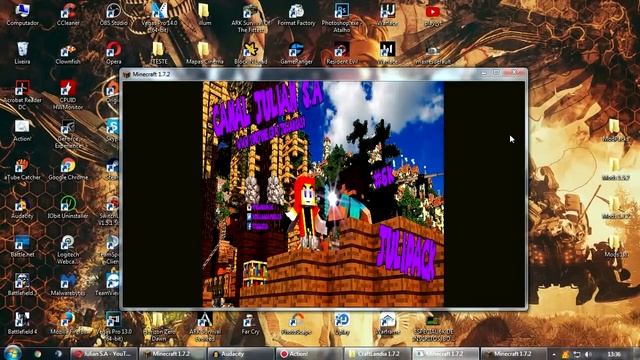Launch Logitech Webcam shortcut
The width and height of the screenshot is (640, 360).
(x=68, y=249)
